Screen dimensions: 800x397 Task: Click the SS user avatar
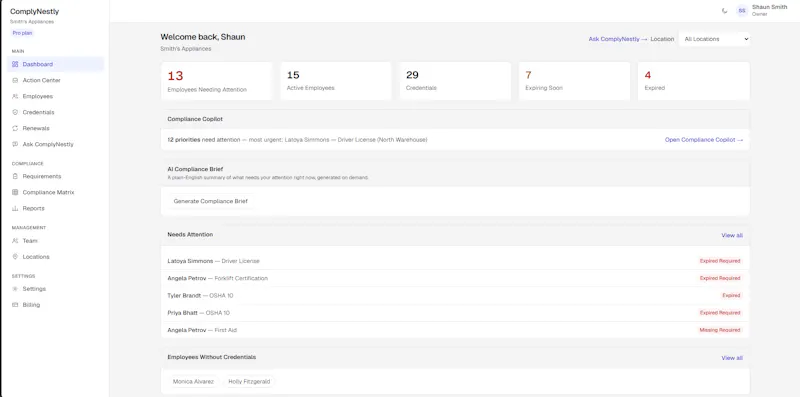point(742,11)
